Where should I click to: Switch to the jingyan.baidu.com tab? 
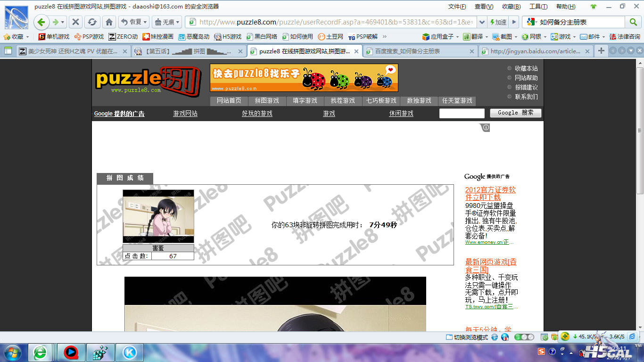pos(535,51)
